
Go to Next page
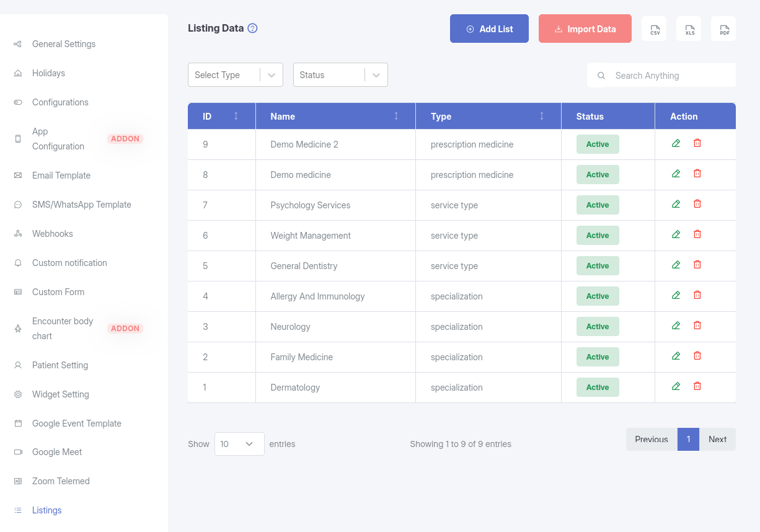(x=717, y=439)
